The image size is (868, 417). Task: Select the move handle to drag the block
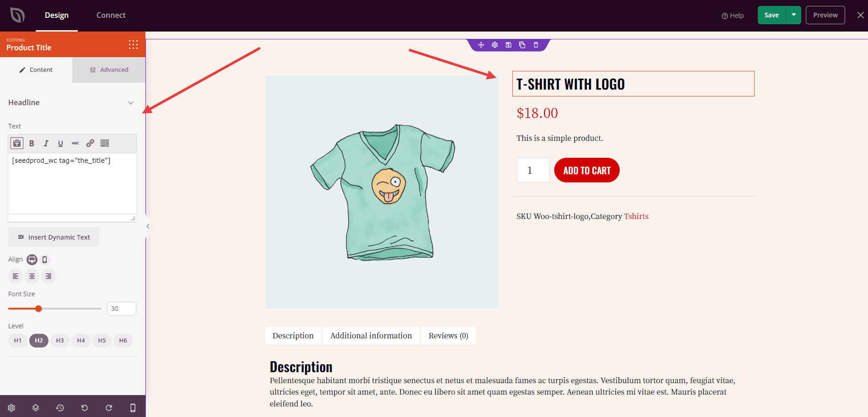point(481,45)
